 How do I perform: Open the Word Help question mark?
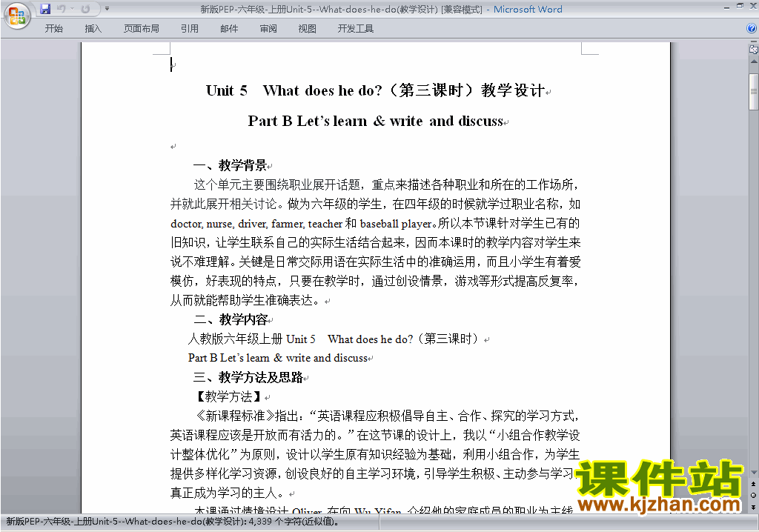(x=752, y=29)
